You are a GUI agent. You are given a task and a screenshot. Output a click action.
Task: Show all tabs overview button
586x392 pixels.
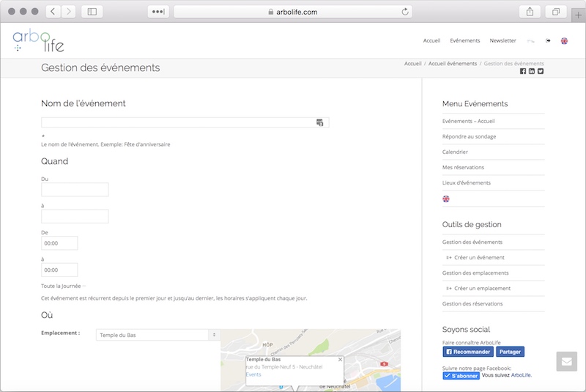556,12
